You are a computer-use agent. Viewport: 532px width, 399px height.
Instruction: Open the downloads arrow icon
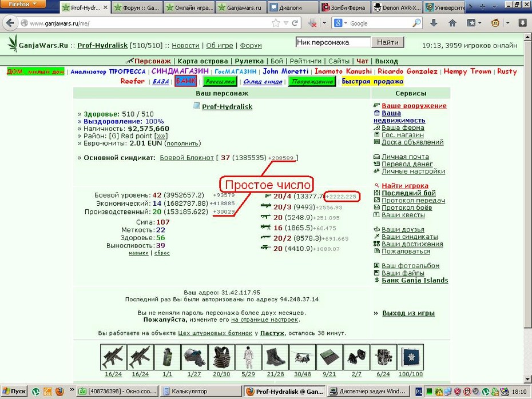tap(433, 23)
